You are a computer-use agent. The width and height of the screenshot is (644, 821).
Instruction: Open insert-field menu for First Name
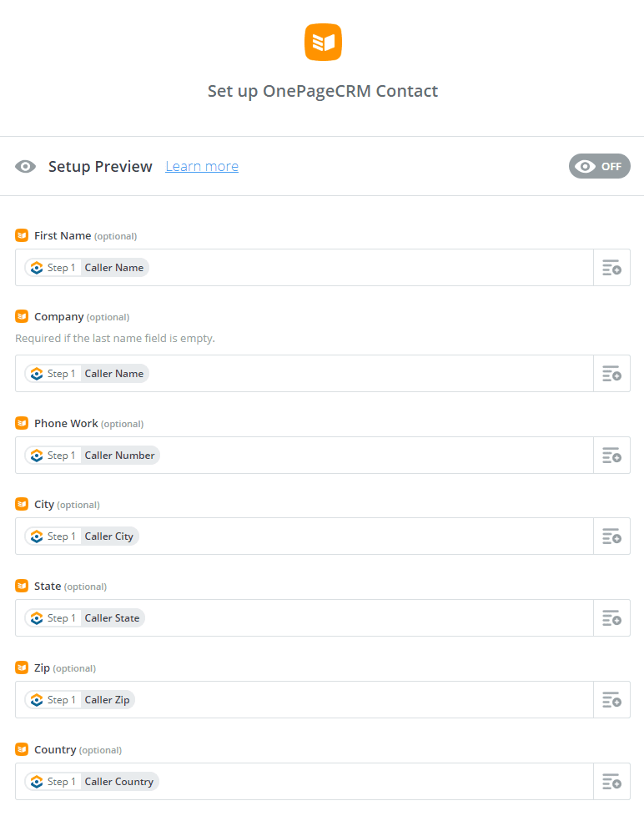click(x=611, y=268)
